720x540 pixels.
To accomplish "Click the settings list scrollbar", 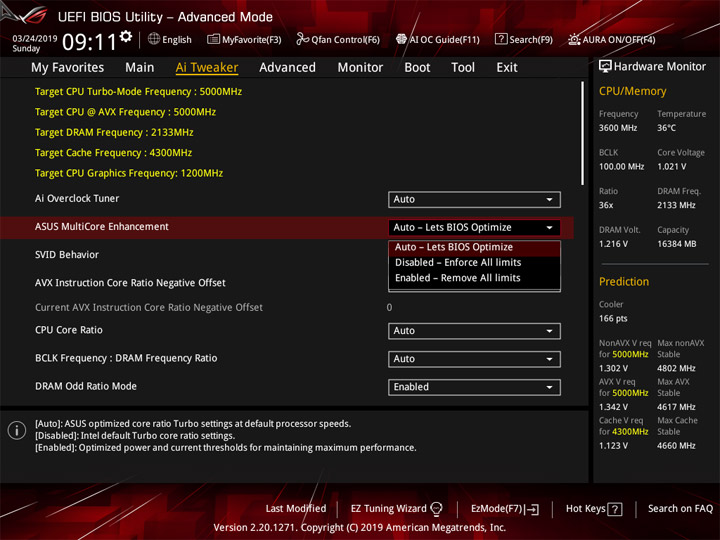I will (583, 133).
